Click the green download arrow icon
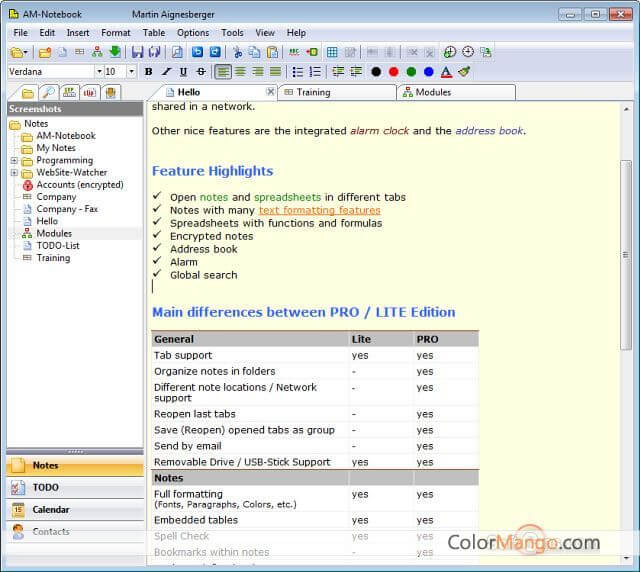The width and height of the screenshot is (640, 572). point(115,52)
